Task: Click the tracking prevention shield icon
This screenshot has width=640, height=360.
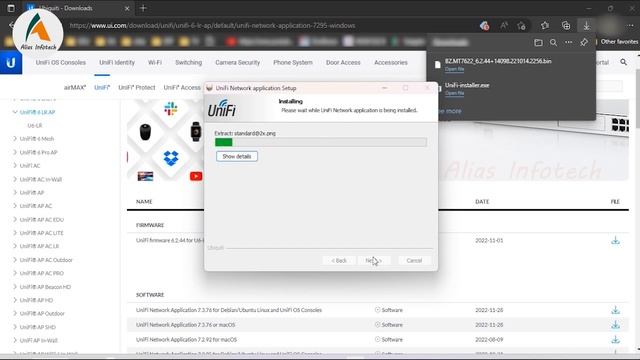Action: (484, 26)
